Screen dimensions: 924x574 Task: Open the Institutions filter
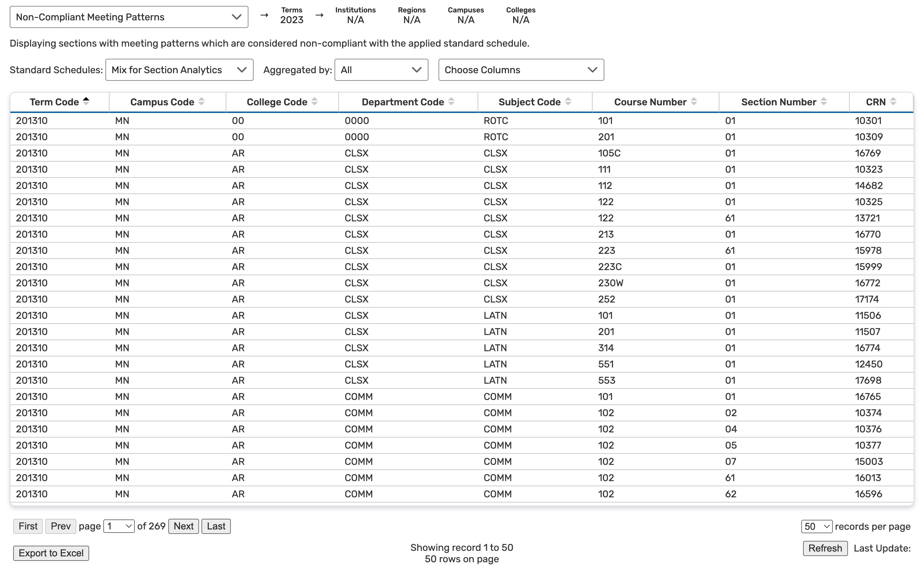tap(355, 16)
